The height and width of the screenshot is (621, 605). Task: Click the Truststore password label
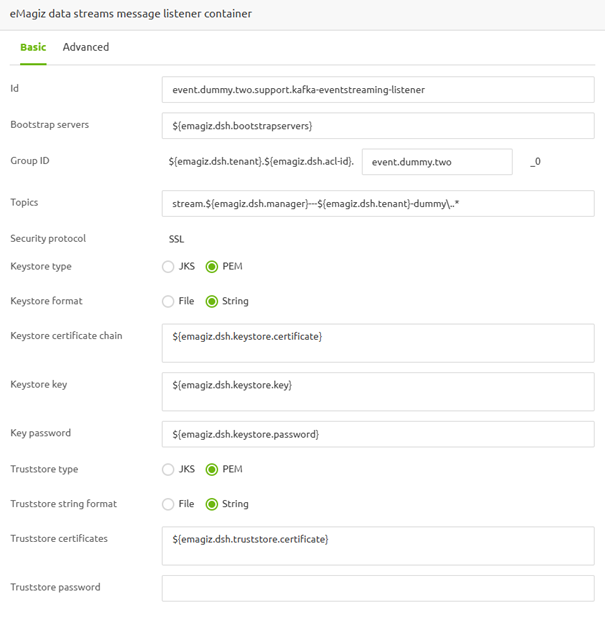55,587
